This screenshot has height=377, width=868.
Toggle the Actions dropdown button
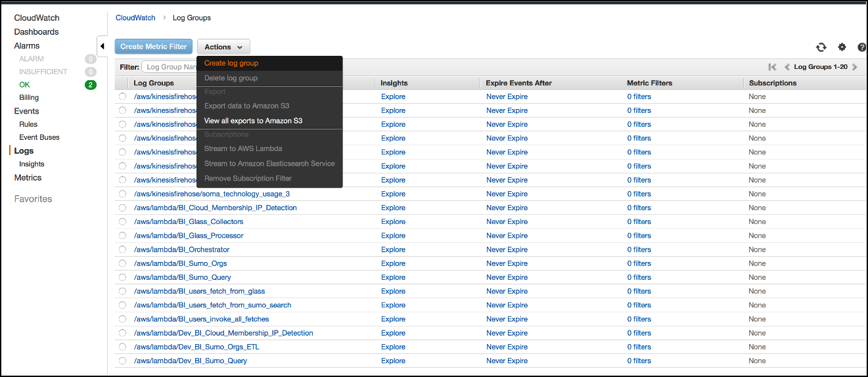[223, 47]
